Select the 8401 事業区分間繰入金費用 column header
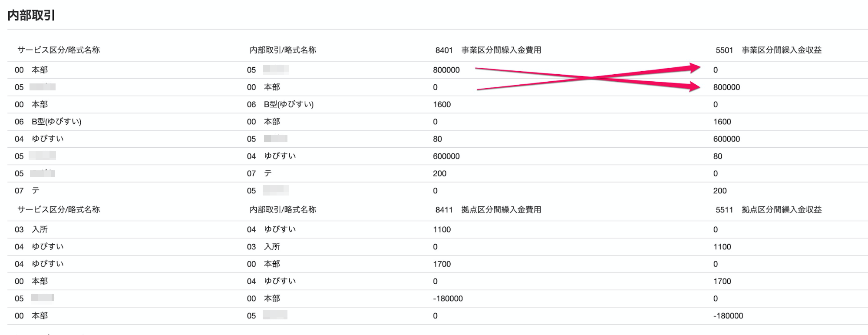This screenshot has width=868, height=335. tap(488, 50)
